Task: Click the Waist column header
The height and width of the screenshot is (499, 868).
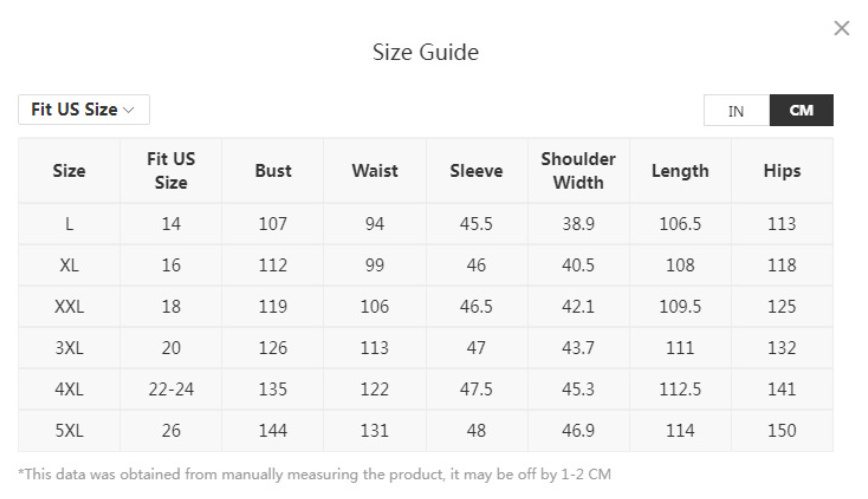Action: [375, 171]
